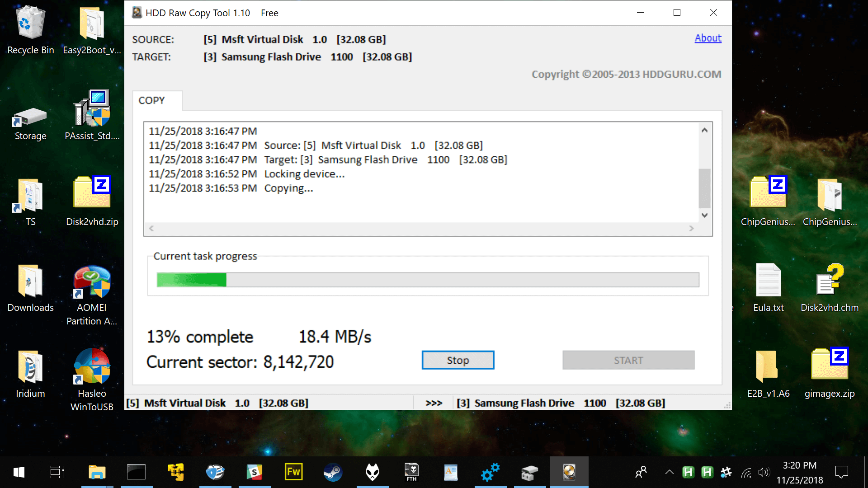The image size is (868, 488).
Task: Open the Steam taskbar icon
Action: coord(333,472)
